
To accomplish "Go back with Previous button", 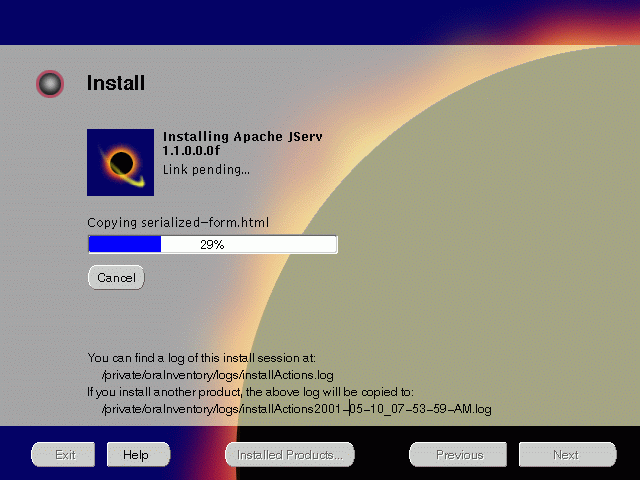I will 458,454.
